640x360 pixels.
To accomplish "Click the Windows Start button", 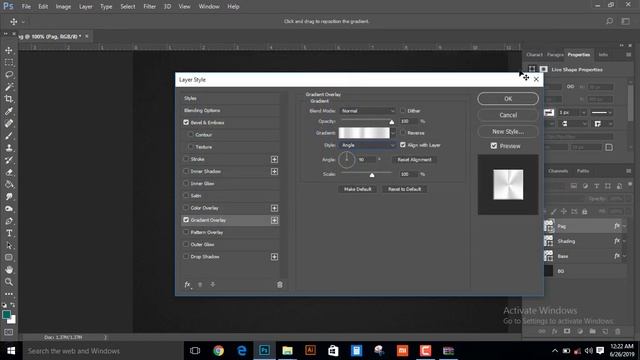I will (11, 351).
